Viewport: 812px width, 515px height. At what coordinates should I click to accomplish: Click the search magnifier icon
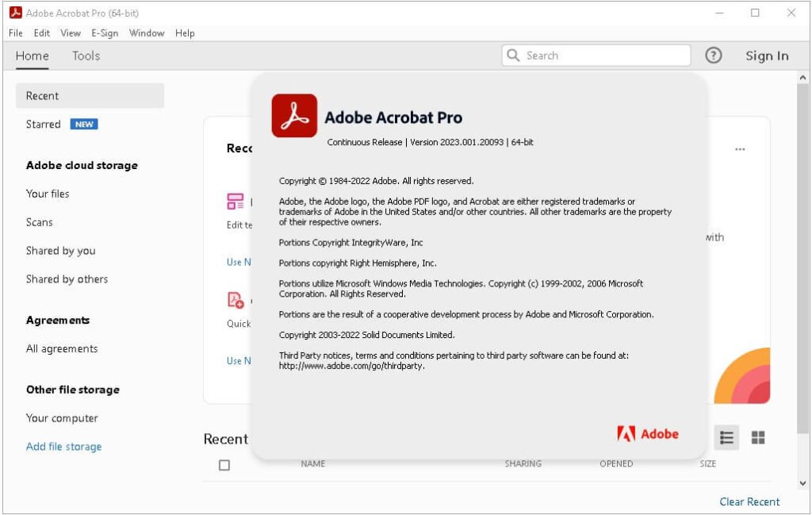point(513,55)
